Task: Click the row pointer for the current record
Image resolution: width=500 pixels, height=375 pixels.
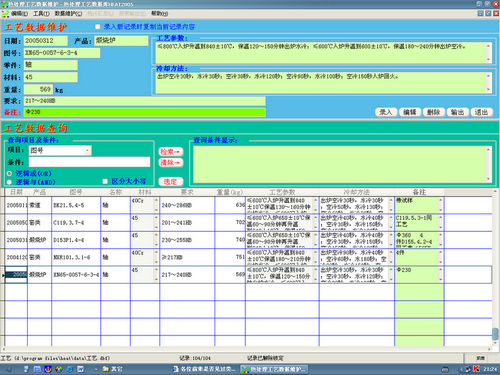Action: point(3,275)
